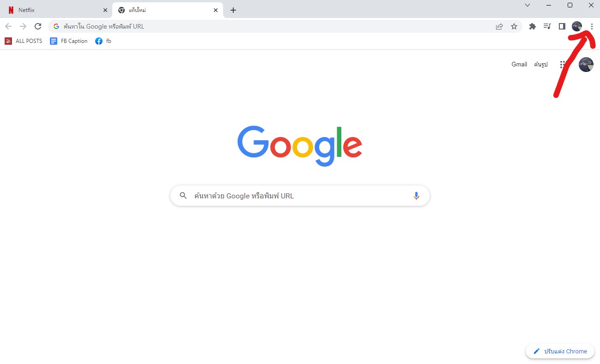Open the ค้นรูป image search link
The width and height of the screenshot is (600, 364).
click(541, 65)
